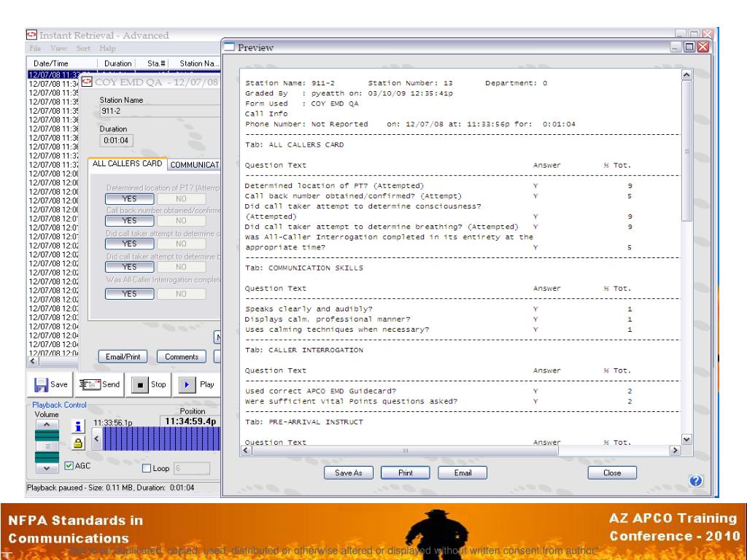Select the ALL CALLERS CARD tab
This screenshot has width=747, height=560.
pos(127,163)
